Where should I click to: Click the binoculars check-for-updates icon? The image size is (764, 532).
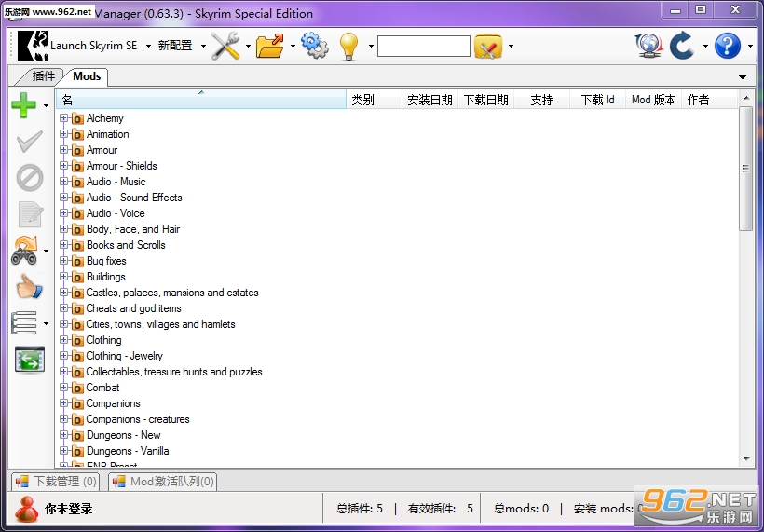pyautogui.click(x=24, y=251)
